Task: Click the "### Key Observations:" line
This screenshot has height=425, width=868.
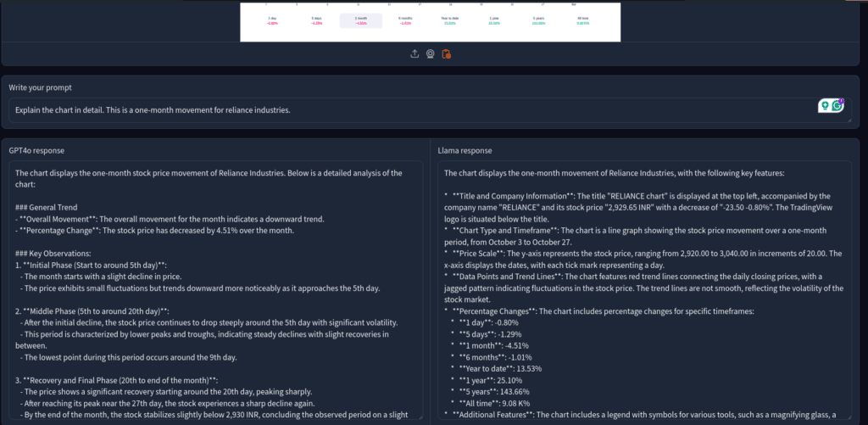Action: (53, 254)
